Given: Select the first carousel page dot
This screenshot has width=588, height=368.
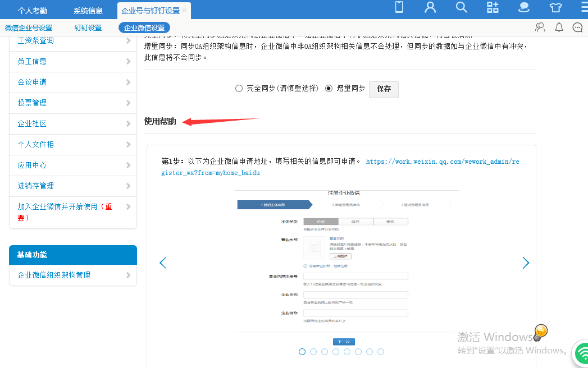Looking at the screenshot, I should pyautogui.click(x=302, y=352).
